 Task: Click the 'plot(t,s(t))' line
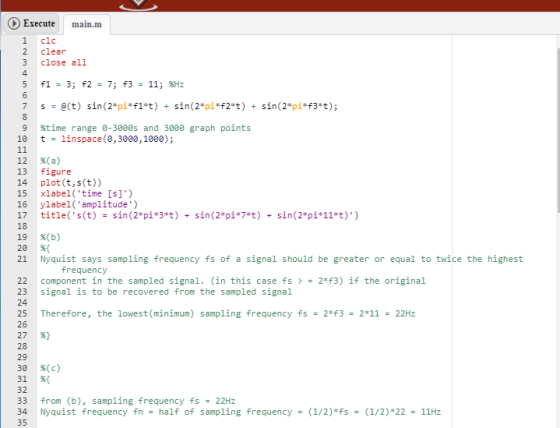pos(71,183)
